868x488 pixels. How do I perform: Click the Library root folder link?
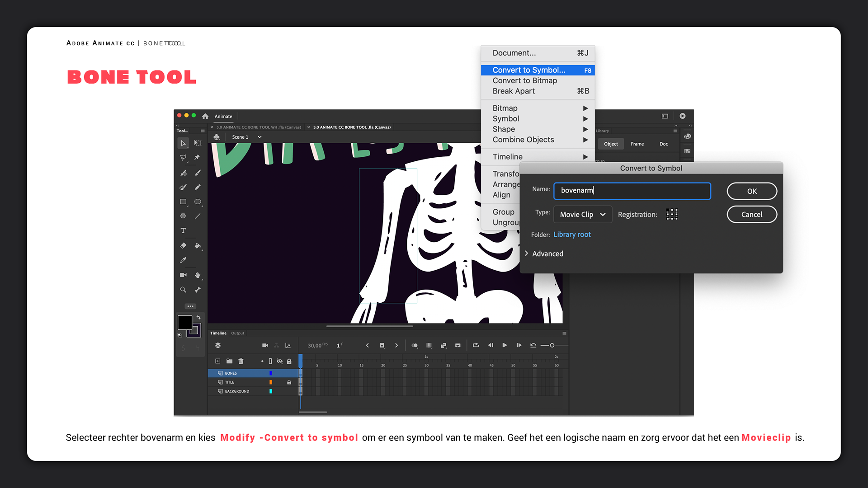click(x=572, y=235)
